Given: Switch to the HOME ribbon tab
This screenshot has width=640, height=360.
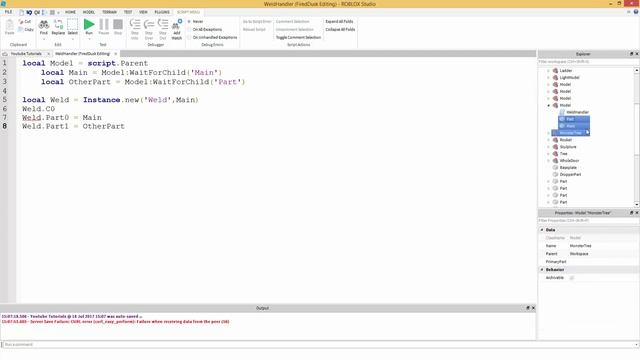Looking at the screenshot, I should pyautogui.click(x=70, y=12).
